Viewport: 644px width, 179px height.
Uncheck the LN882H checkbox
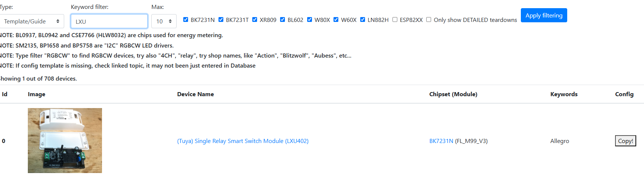pyautogui.click(x=362, y=20)
